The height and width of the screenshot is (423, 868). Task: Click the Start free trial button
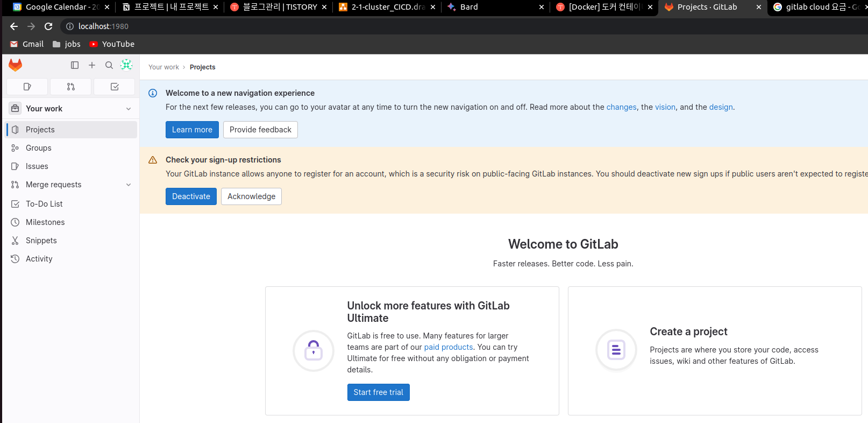pos(378,392)
